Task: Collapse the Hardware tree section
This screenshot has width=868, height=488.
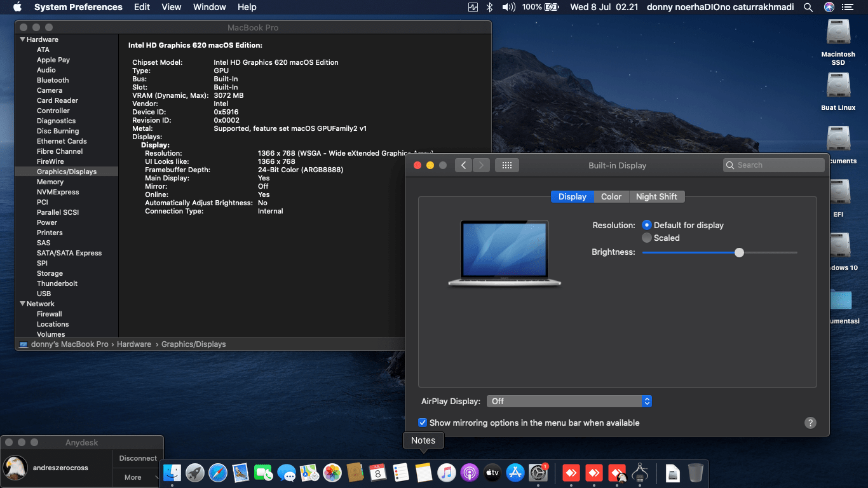Action: (23, 39)
